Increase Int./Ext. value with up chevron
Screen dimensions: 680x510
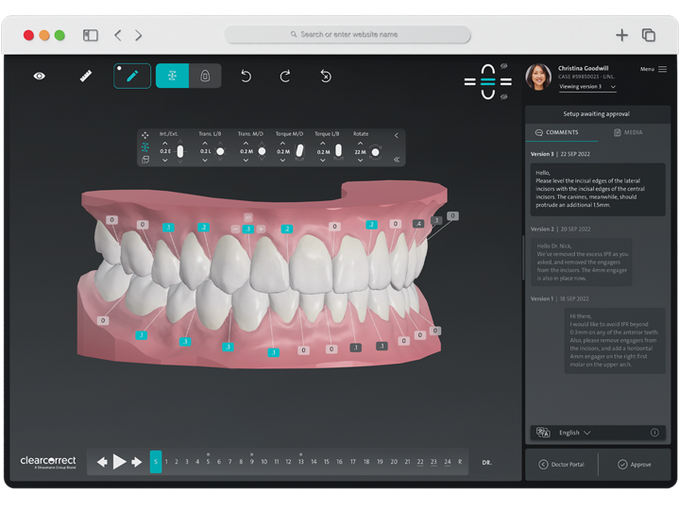[x=165, y=143]
